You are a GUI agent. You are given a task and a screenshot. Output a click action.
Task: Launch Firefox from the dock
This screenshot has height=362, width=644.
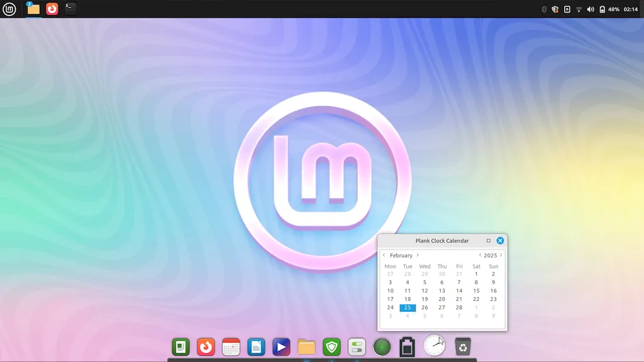coord(206,347)
